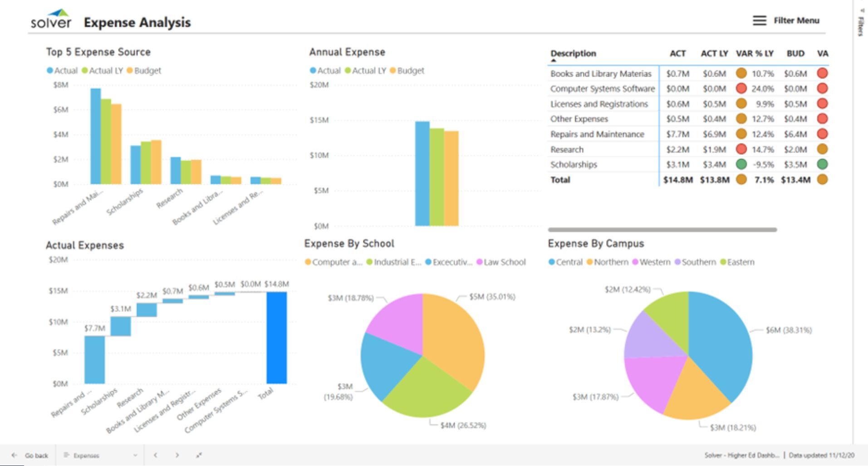Click the table's horizontal scrollbar
This screenshot has height=466, width=868.
click(662, 230)
